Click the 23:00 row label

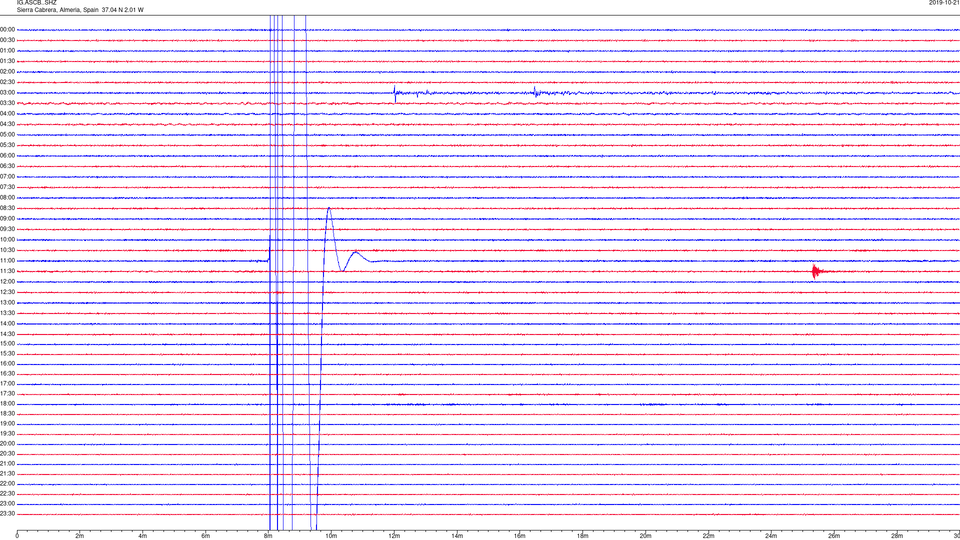pyautogui.click(x=7, y=503)
